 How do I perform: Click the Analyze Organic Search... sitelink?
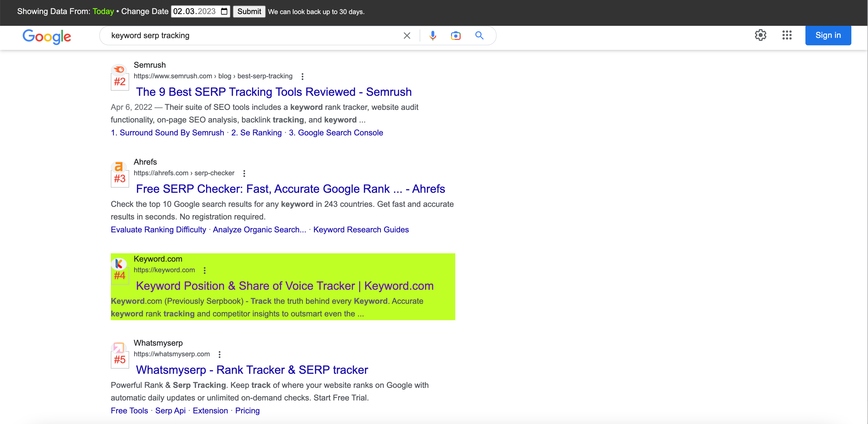(259, 230)
